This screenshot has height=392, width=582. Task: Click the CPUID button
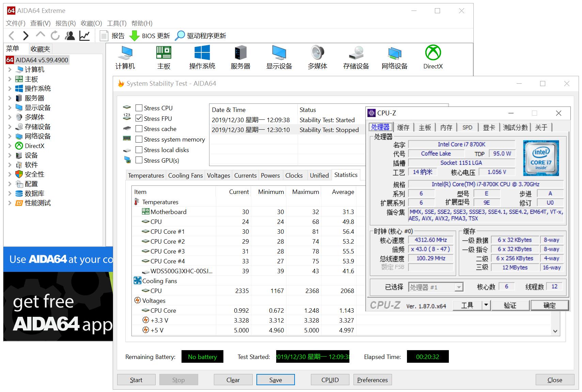[330, 380]
